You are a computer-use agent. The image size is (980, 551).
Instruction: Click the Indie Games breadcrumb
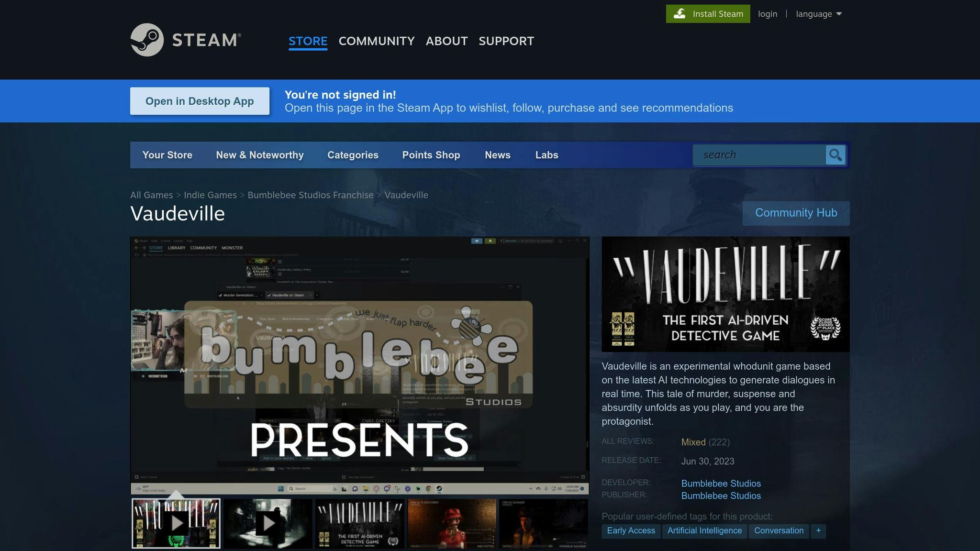coord(210,195)
